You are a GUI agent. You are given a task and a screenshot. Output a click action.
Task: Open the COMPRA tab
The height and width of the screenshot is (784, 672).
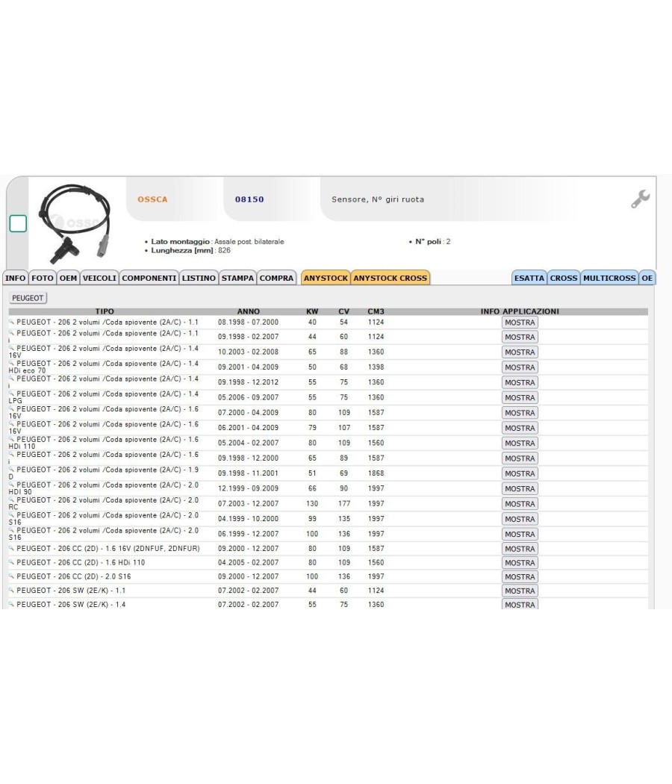click(x=276, y=278)
